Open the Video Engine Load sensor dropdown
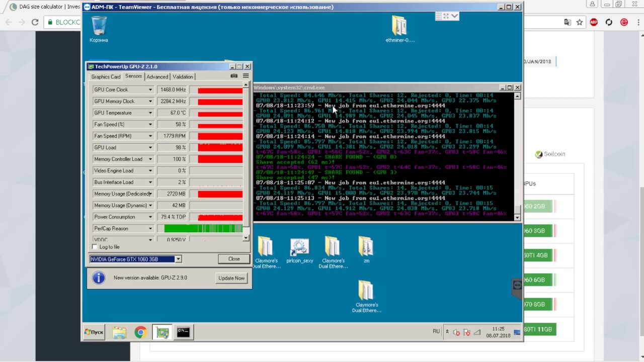Screen dimensions: 644x362 pyautogui.click(x=150, y=170)
